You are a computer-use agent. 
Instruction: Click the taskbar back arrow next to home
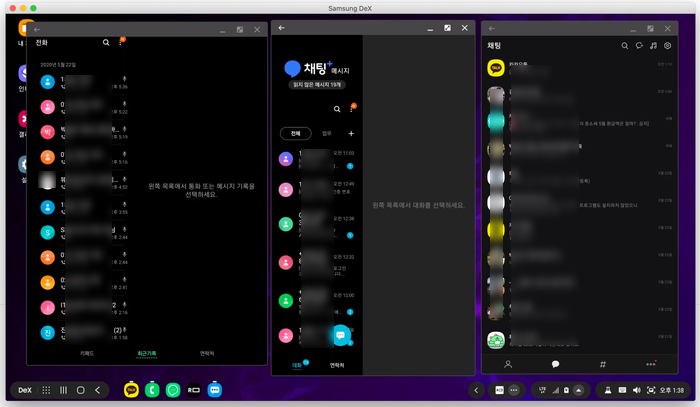click(x=97, y=390)
